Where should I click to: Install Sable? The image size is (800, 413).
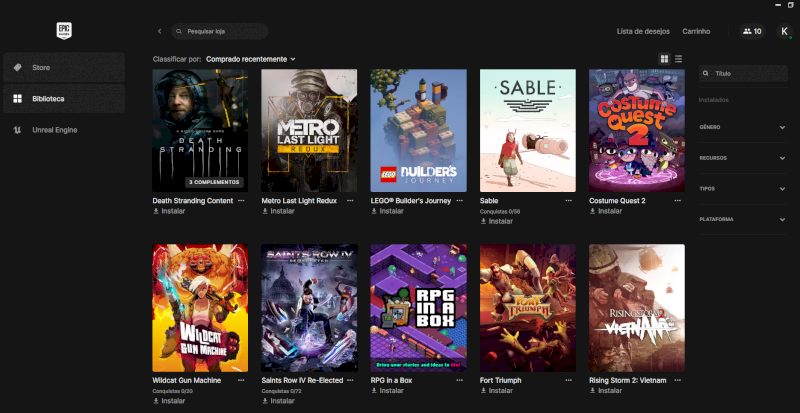(496, 221)
